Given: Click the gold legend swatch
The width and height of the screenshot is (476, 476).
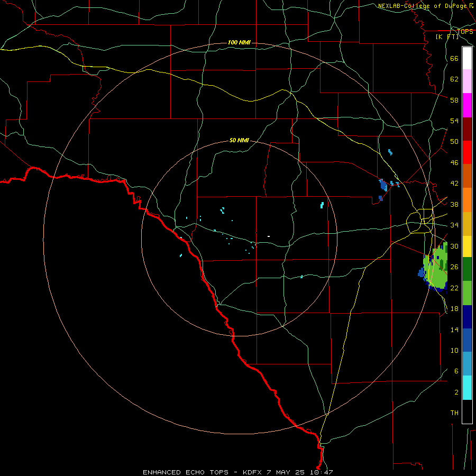Looking at the screenshot, I should point(467,223).
